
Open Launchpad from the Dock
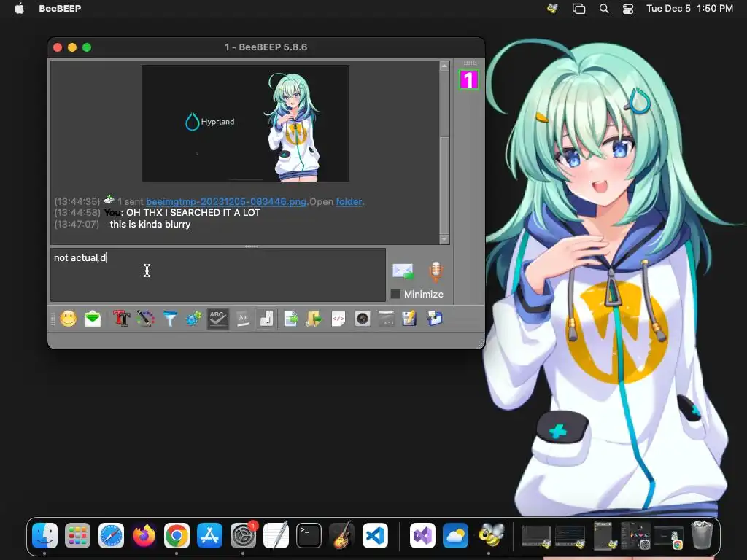pyautogui.click(x=77, y=536)
